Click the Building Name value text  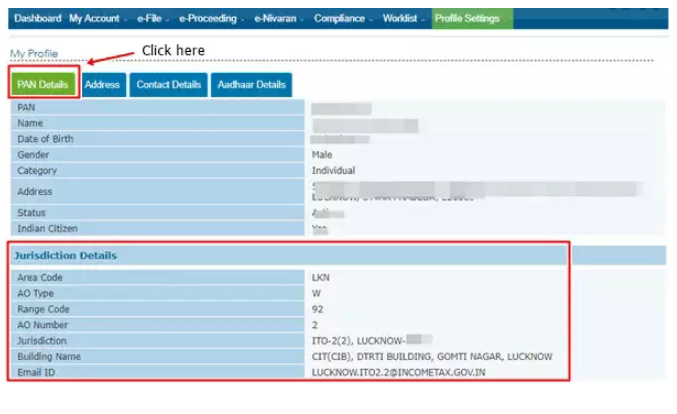tap(432, 356)
